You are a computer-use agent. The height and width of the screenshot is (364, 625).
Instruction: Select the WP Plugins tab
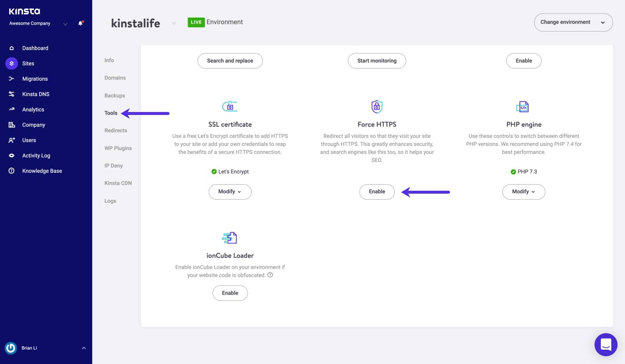click(x=118, y=148)
